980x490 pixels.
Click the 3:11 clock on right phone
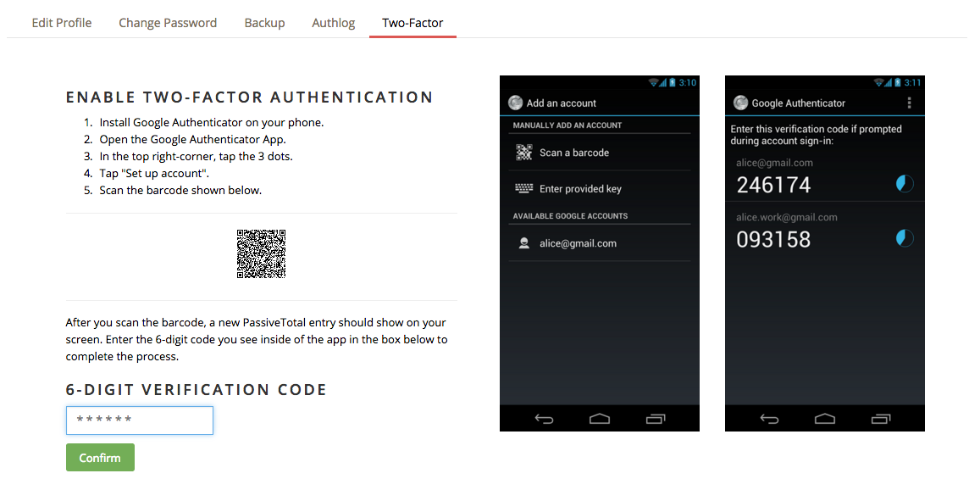point(912,82)
